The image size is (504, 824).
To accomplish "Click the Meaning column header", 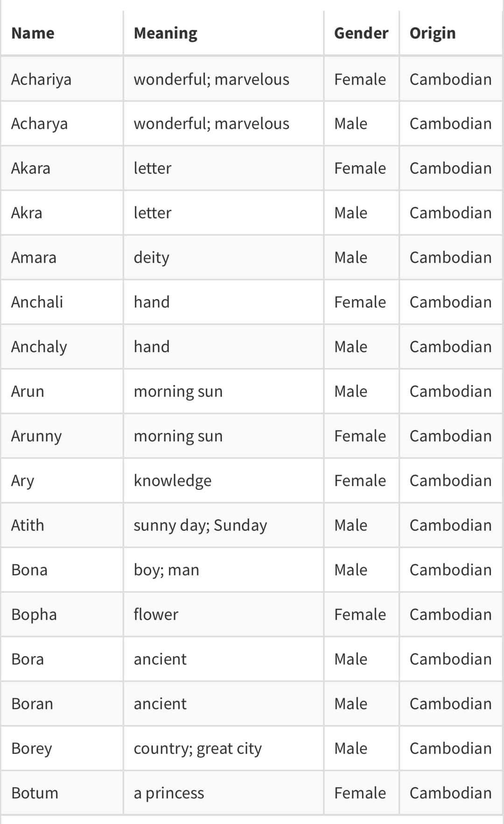I will (165, 33).
